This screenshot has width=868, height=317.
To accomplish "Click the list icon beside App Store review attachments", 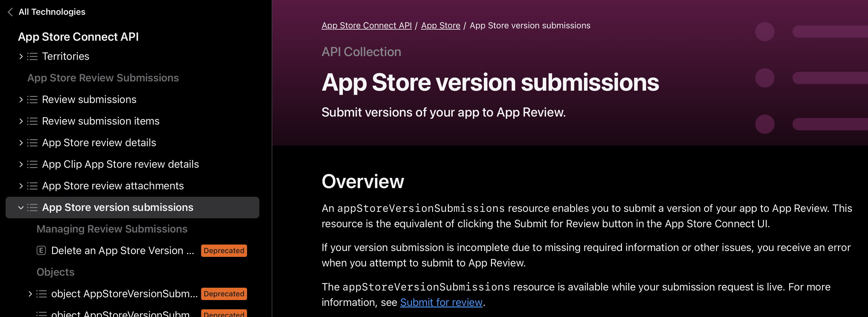I will (32, 186).
